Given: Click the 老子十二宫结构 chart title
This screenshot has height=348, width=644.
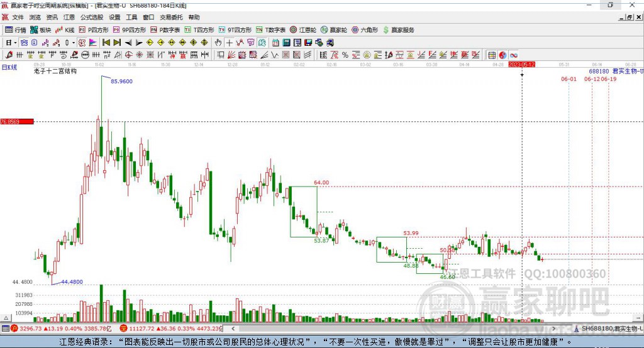Looking at the screenshot, I should click(x=55, y=71).
